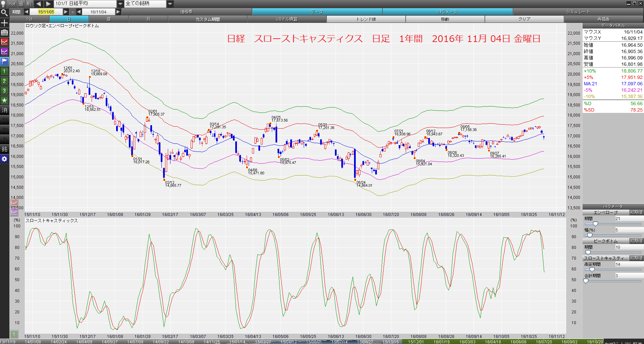The height and width of the screenshot is (344, 644).
Task: Go to next stock with right arrow
Action: 48,4
